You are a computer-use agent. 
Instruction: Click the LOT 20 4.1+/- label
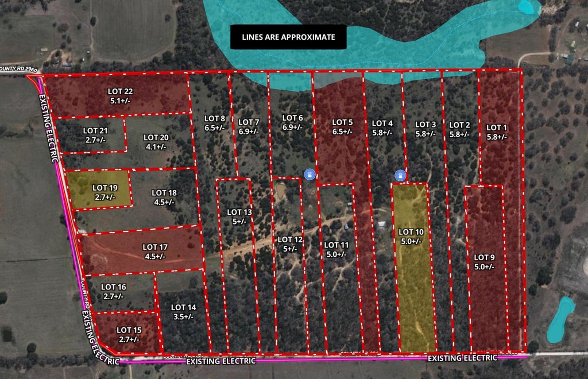click(156, 142)
